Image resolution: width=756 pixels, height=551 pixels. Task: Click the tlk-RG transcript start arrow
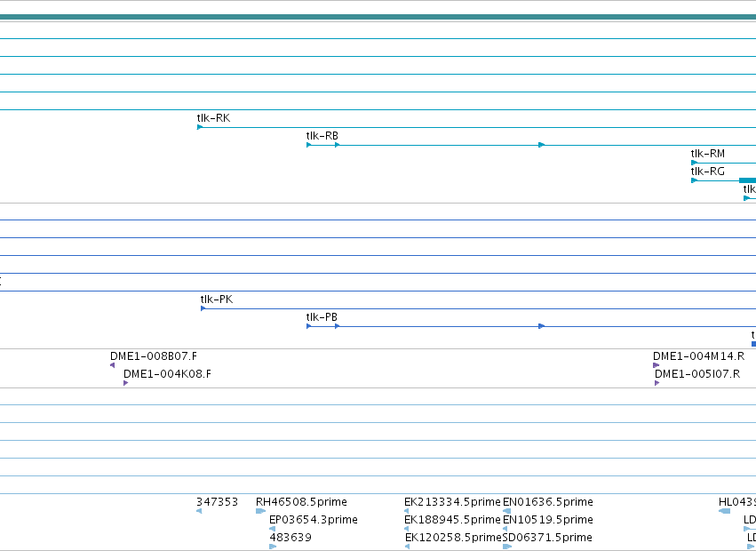[x=695, y=180]
